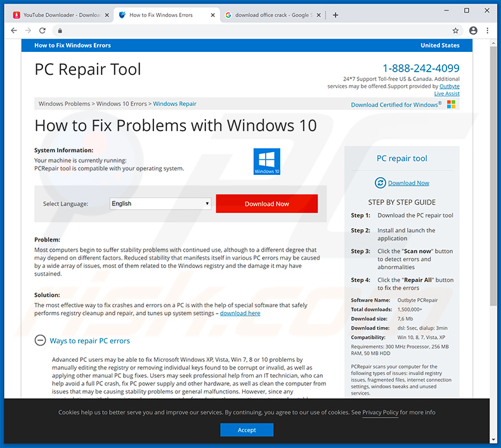This screenshot has height=448, width=501.
Task: Close the How to Fix Windows Errors tab
Action: (213, 15)
